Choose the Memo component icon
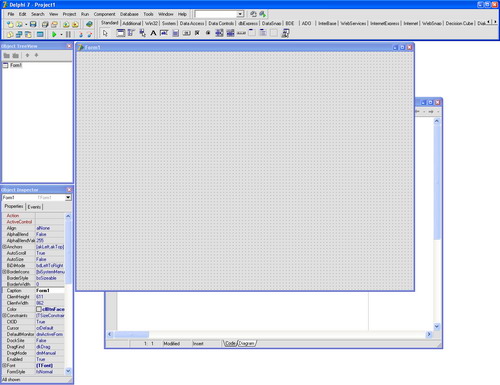This screenshot has width=500, height=385. tap(175, 33)
